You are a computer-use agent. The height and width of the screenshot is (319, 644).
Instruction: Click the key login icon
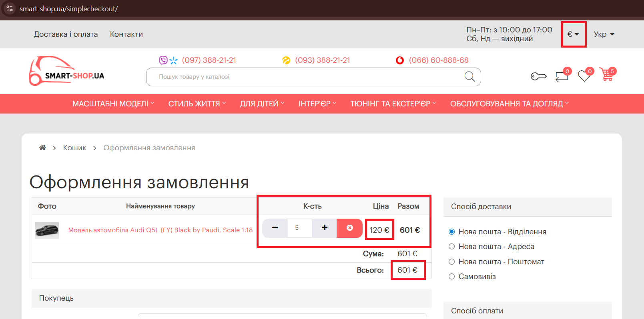click(538, 76)
